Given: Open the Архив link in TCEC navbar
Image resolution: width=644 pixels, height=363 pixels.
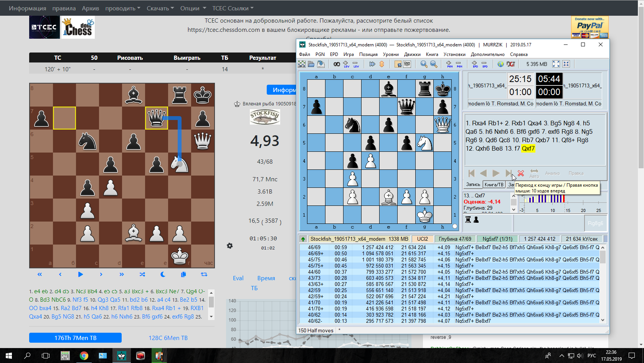Looking at the screenshot, I should tap(91, 8).
